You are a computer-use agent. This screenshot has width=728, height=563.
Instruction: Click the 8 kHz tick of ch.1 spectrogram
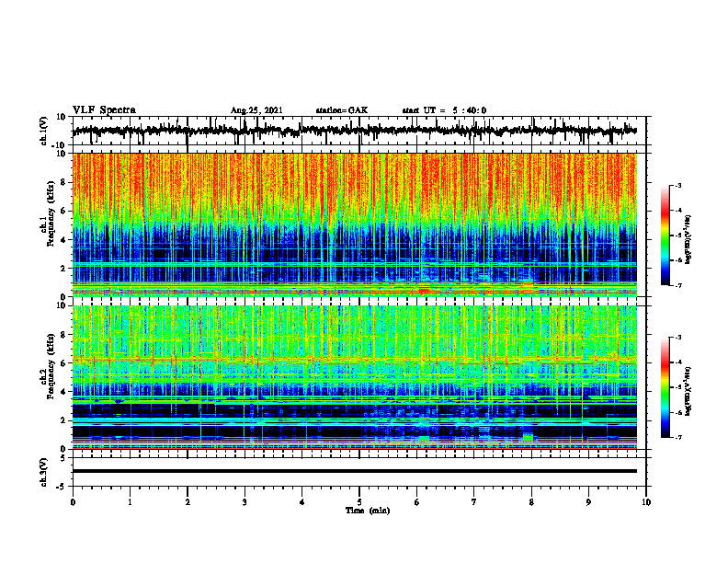64,182
